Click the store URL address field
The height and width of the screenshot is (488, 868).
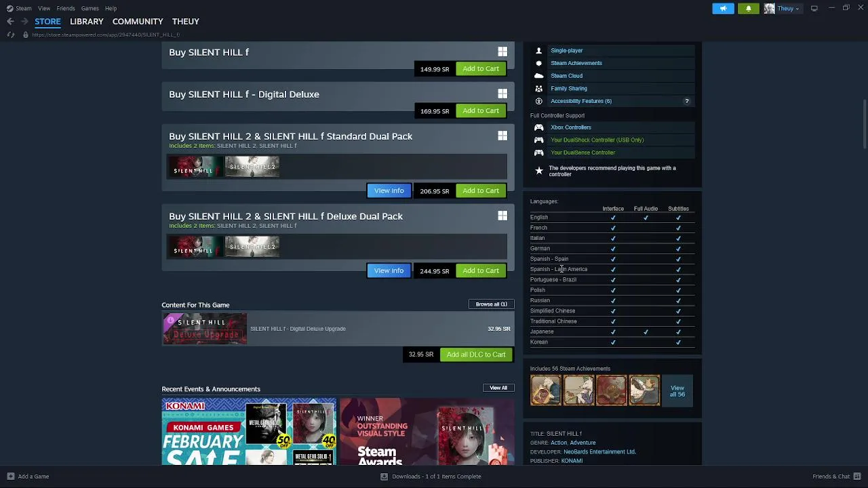[x=106, y=35]
